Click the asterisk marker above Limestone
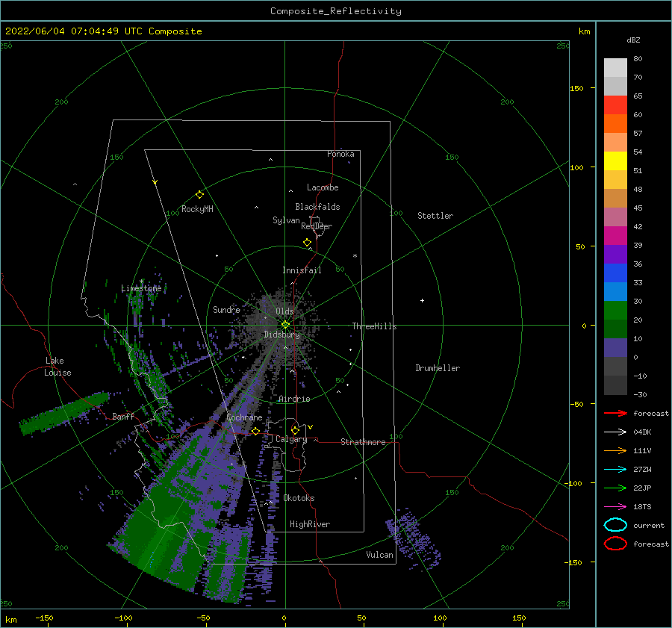 pos(141,282)
